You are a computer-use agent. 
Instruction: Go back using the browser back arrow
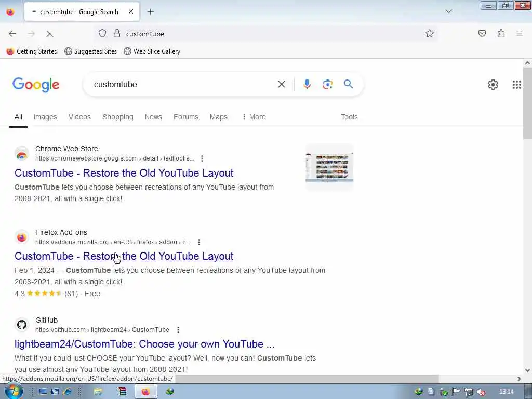point(12,34)
